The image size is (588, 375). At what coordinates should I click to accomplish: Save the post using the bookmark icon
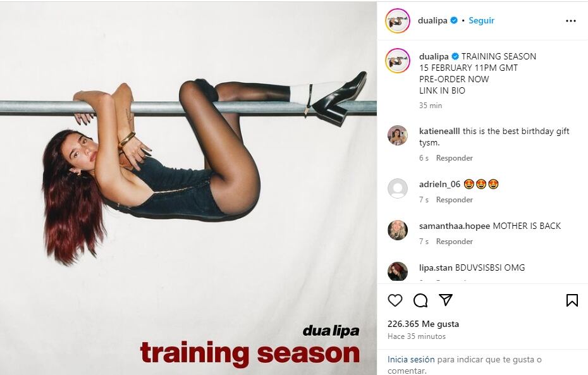tap(572, 300)
